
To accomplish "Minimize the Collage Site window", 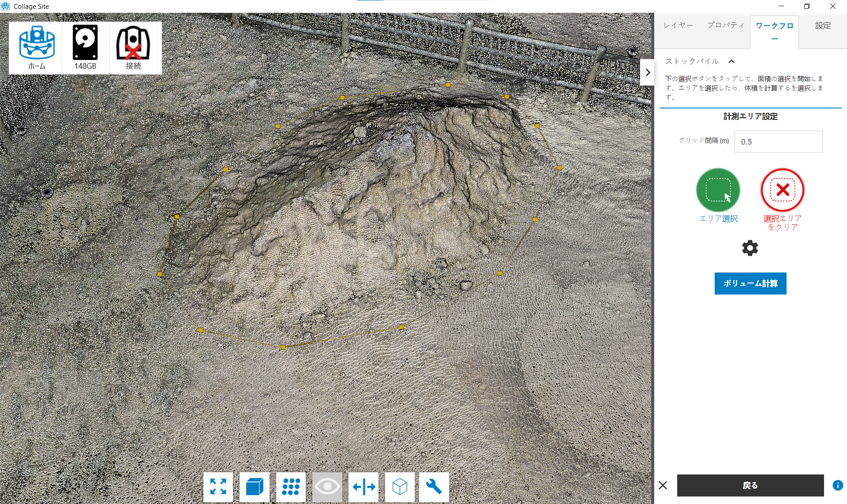I will [x=781, y=6].
